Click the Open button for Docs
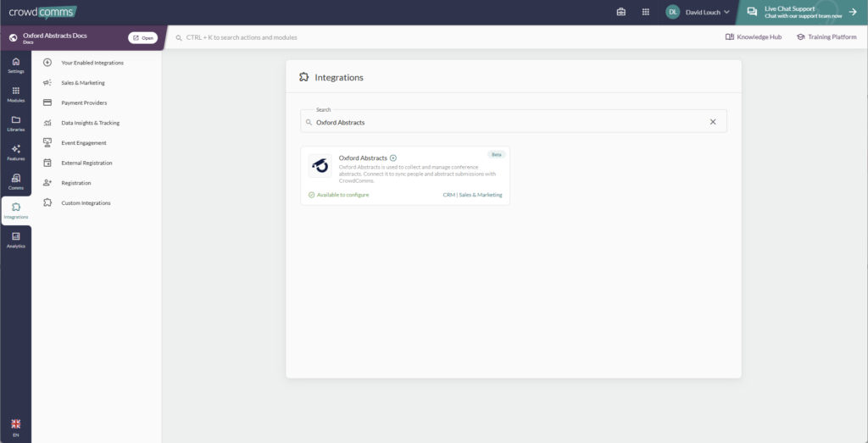 [x=142, y=38]
